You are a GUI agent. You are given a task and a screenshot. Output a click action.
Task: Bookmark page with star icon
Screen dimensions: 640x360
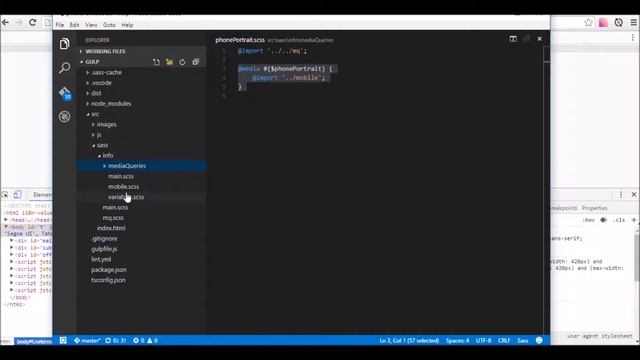click(588, 23)
